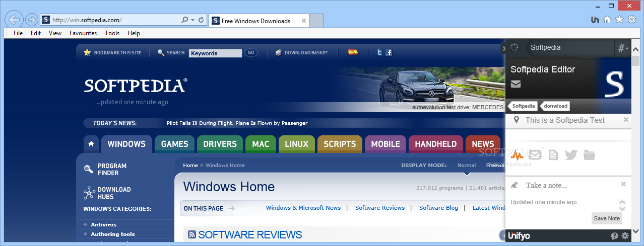Click the Unifyo search field containing Softpedia
The height and width of the screenshot is (246, 644).
point(571,48)
